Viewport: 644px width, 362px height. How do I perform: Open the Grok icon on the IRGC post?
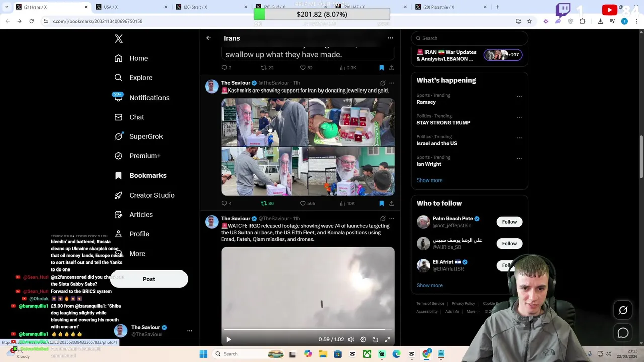(x=383, y=219)
